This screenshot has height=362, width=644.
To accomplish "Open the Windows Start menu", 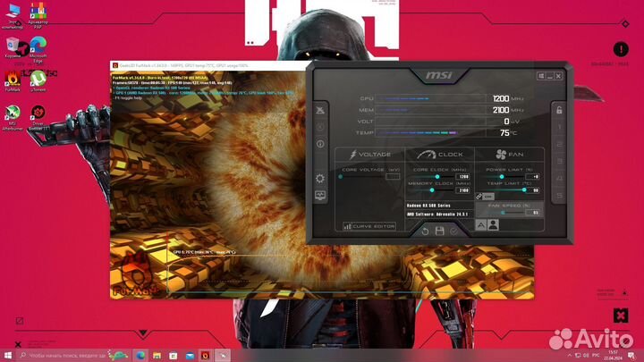I will click(x=8, y=355).
